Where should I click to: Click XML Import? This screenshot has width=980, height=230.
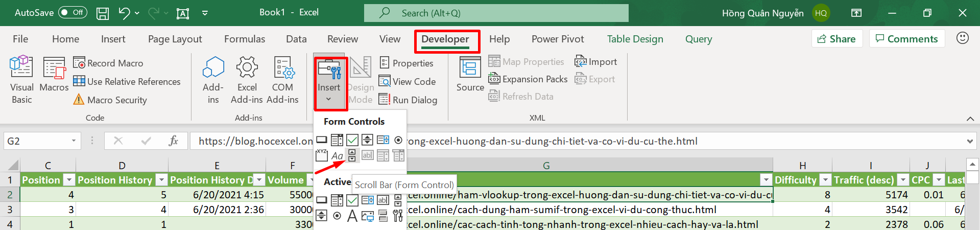pyautogui.click(x=596, y=61)
